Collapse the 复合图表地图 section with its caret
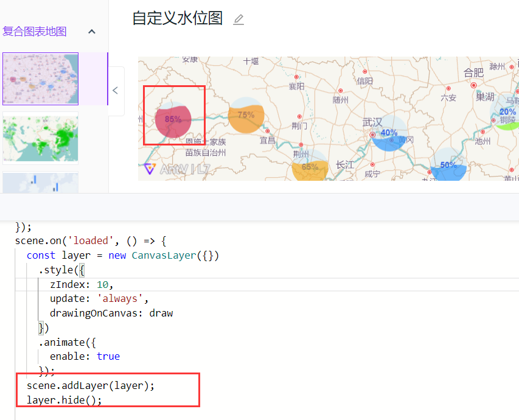 pyautogui.click(x=91, y=30)
